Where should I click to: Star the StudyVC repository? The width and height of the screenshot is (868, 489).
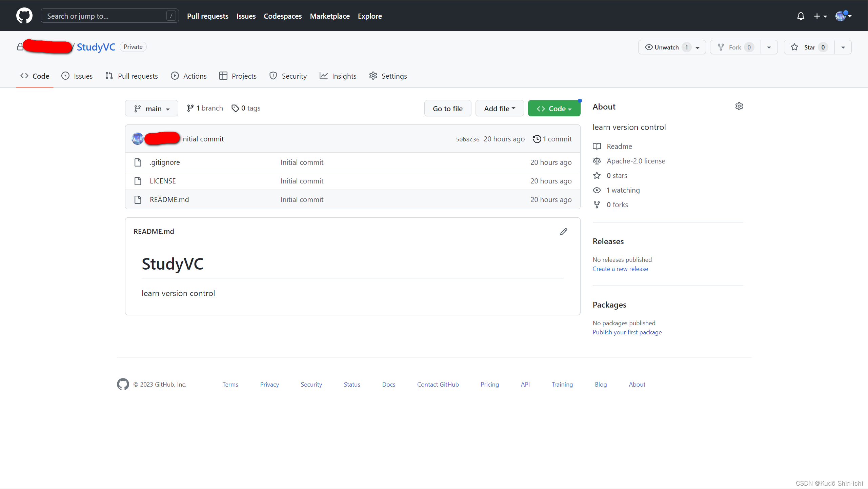[x=809, y=47]
